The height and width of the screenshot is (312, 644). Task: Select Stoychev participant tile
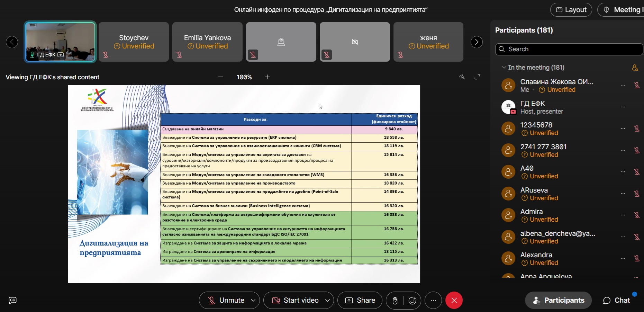[x=134, y=42]
